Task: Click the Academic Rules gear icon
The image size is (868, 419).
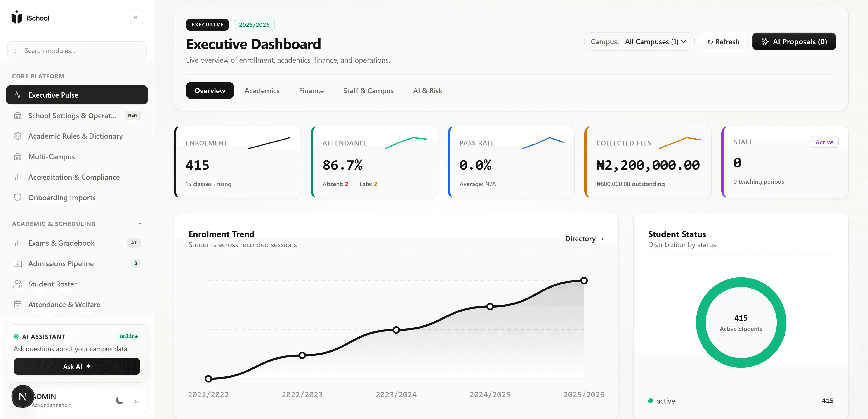Action: [18, 136]
